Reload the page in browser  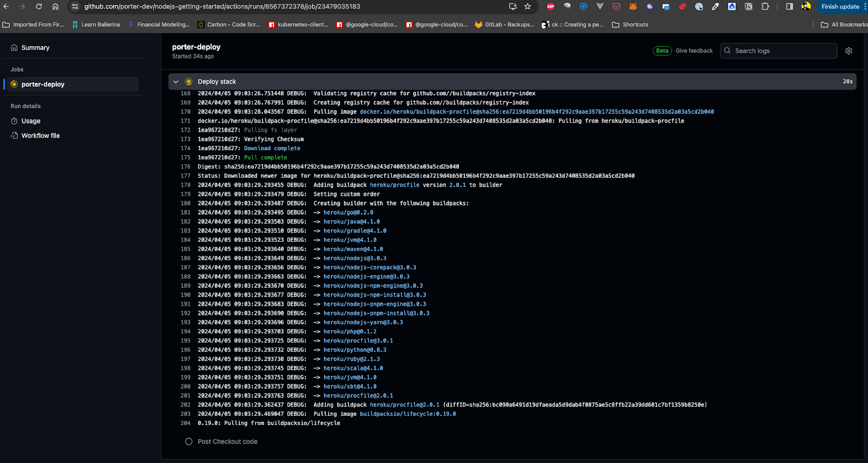point(39,7)
